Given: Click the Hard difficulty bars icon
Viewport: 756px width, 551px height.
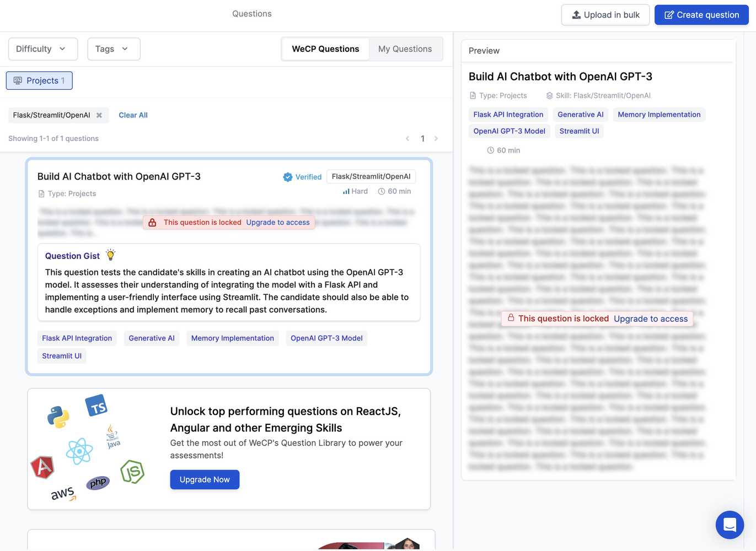Looking at the screenshot, I should (346, 191).
